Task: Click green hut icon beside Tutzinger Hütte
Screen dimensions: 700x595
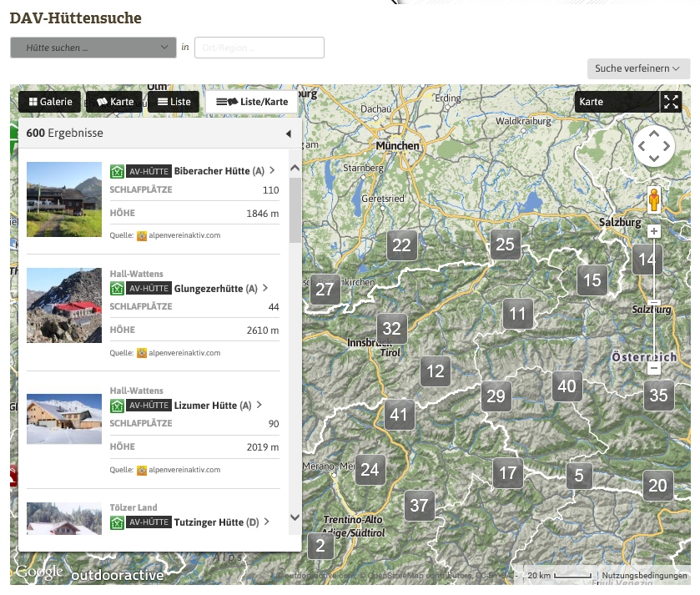Action: click(x=117, y=522)
